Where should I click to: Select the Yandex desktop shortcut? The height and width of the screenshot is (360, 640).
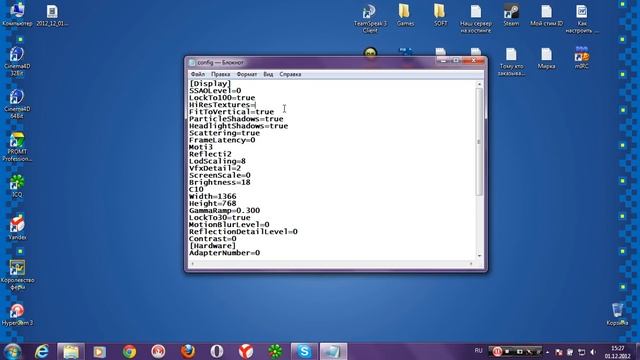pyautogui.click(x=17, y=228)
